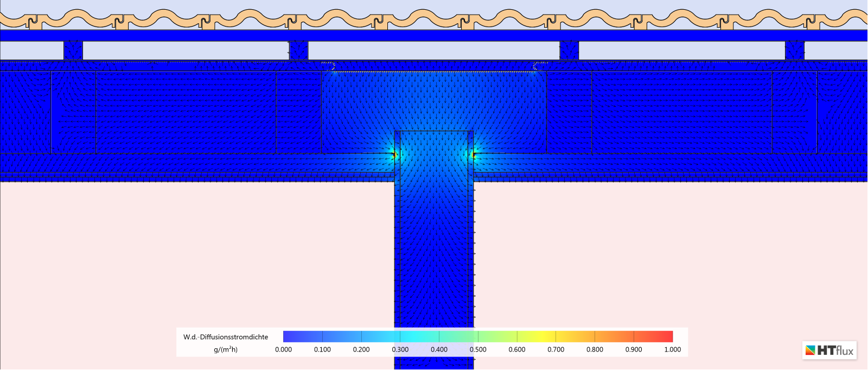Select the 0.000 scale value label

[x=283, y=349]
